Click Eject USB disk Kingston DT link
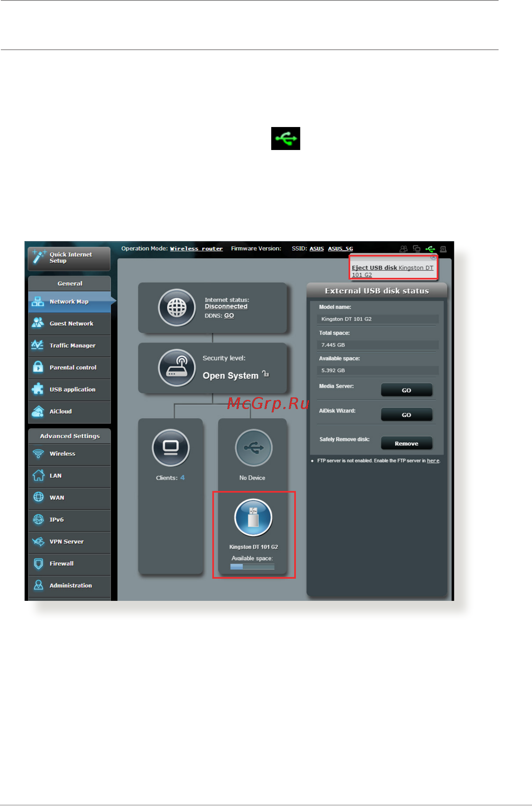Viewport: 532px width, 806px height. [392, 271]
